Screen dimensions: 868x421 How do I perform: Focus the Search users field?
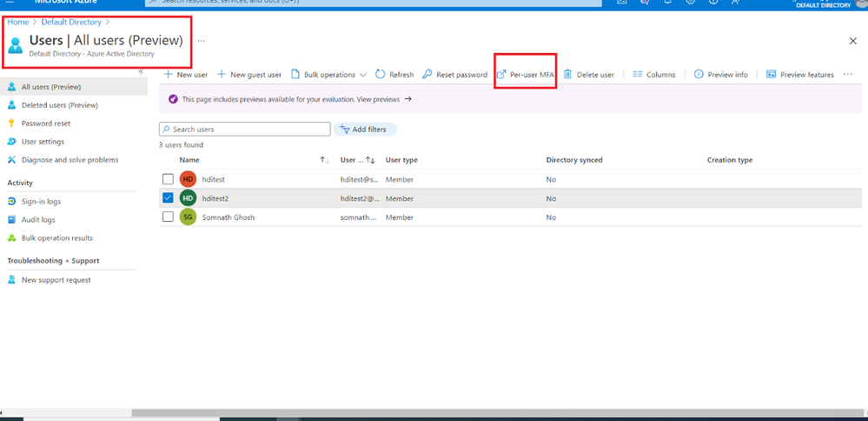coord(245,129)
